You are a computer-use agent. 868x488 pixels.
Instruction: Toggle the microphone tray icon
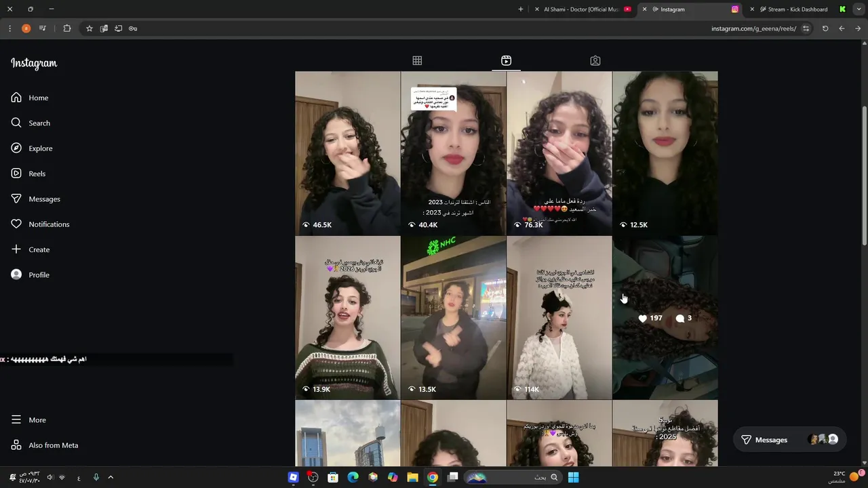point(96,477)
